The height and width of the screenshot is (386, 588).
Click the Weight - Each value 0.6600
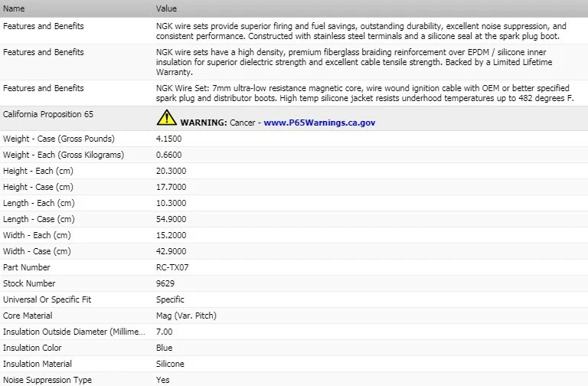[168, 155]
